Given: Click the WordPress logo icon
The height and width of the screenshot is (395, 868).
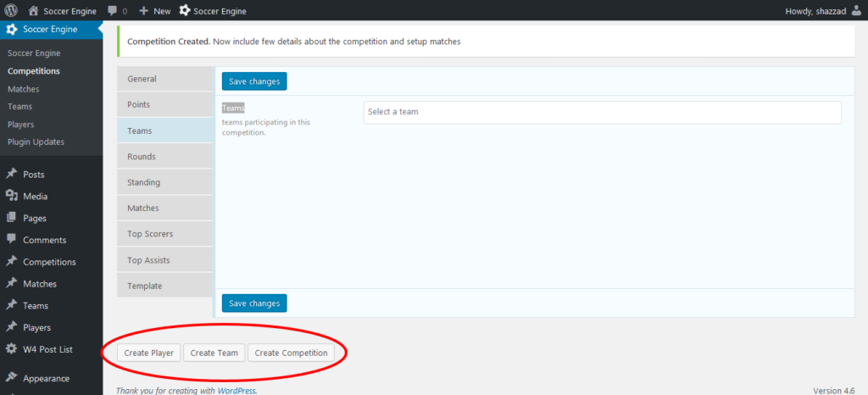Looking at the screenshot, I should [11, 11].
